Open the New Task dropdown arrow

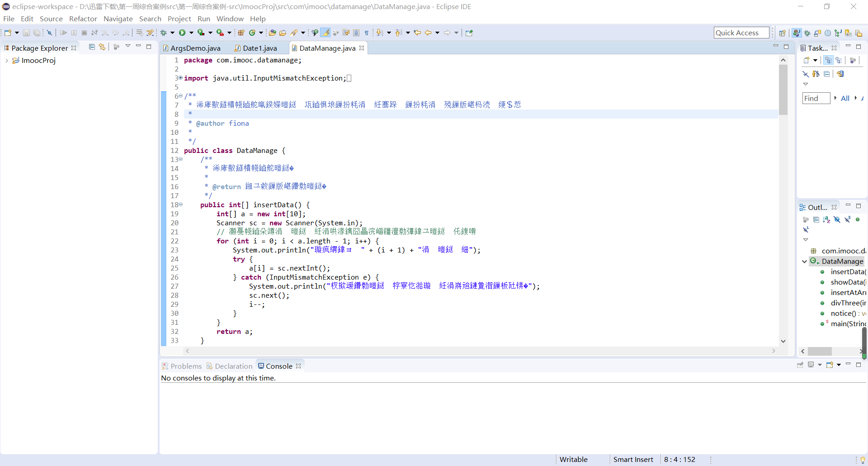click(x=816, y=60)
